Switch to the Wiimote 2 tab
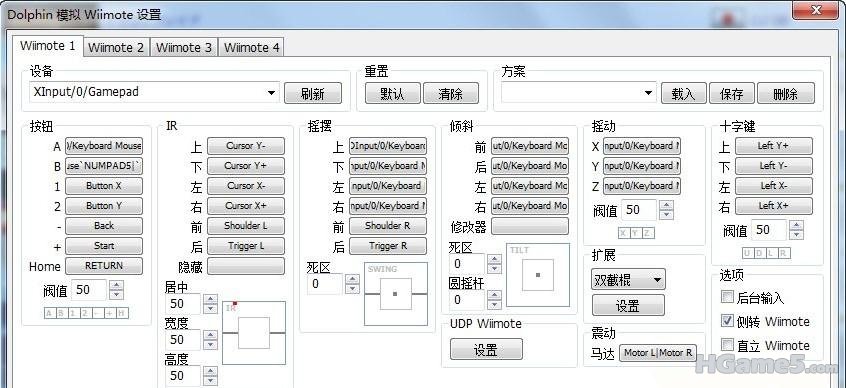 coord(116,47)
